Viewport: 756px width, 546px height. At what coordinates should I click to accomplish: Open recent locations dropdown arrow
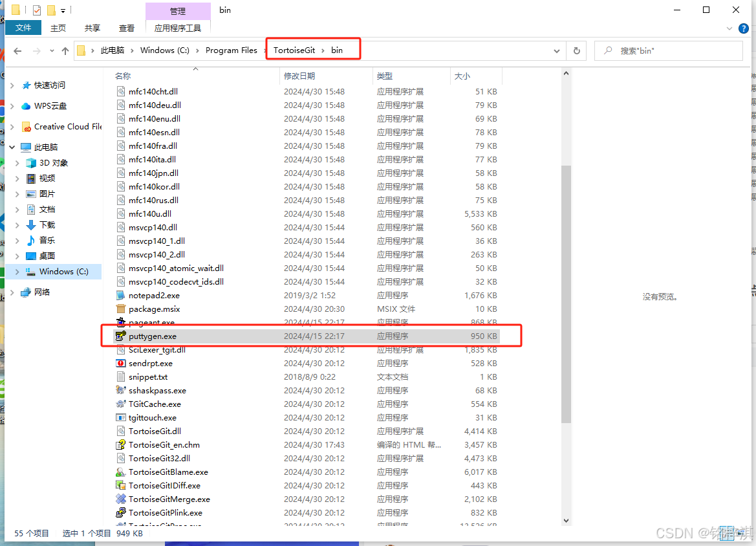pos(52,50)
